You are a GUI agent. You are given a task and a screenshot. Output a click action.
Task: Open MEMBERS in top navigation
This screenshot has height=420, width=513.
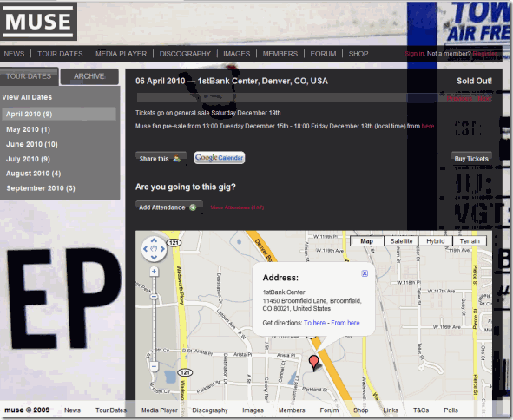tap(280, 54)
